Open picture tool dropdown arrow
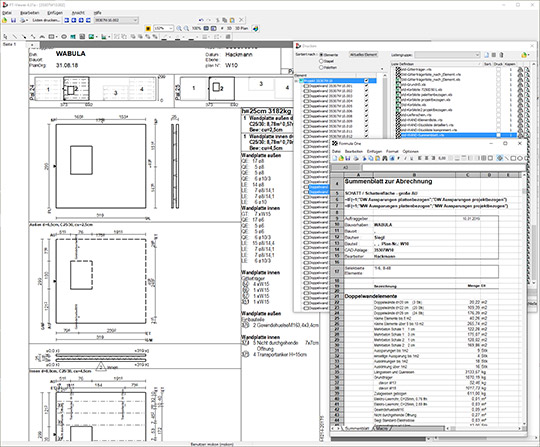The width and height of the screenshot is (540, 447). pyautogui.click(x=97, y=37)
